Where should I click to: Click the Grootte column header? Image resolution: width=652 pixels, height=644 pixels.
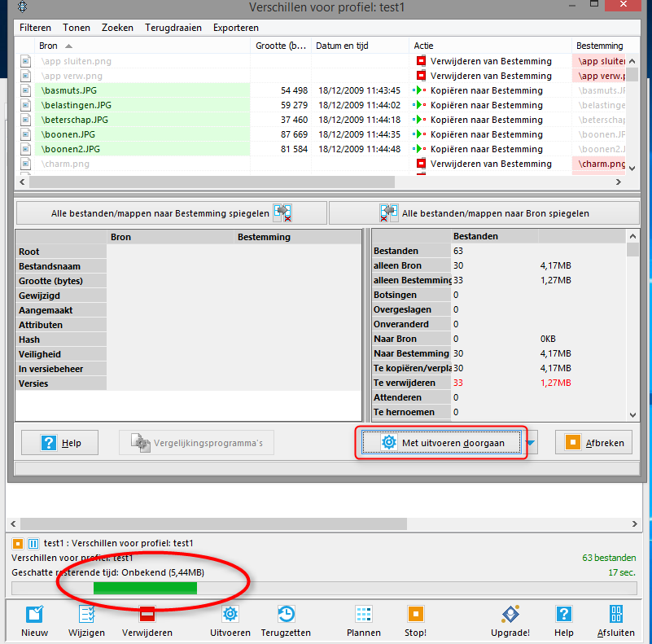tap(281, 46)
